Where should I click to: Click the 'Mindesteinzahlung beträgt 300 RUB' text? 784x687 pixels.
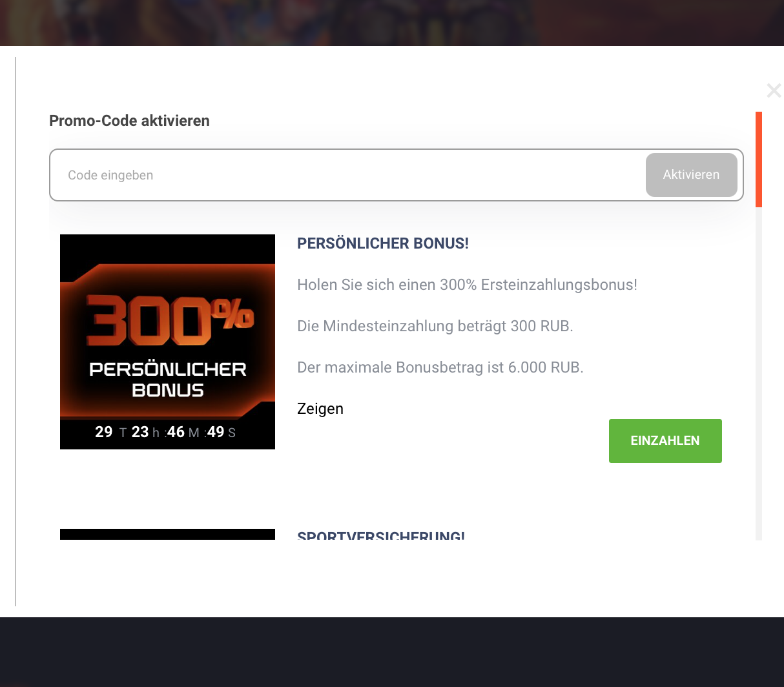click(435, 326)
